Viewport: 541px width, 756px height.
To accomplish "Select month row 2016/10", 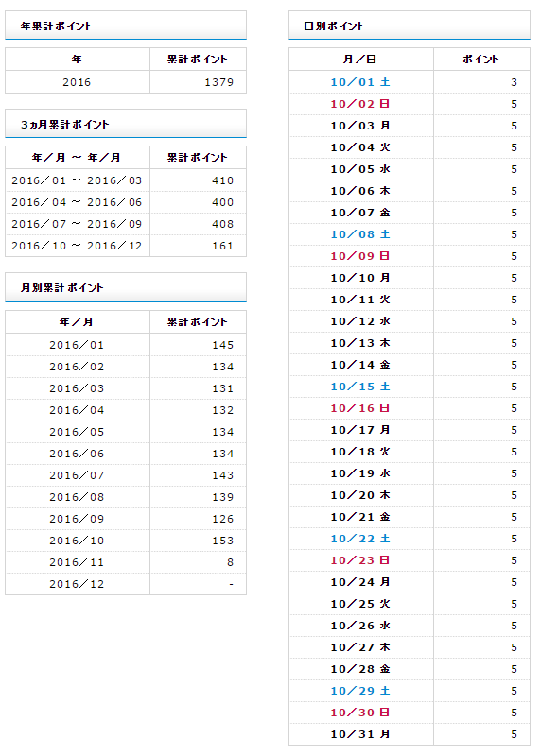I will pyautogui.click(x=126, y=540).
